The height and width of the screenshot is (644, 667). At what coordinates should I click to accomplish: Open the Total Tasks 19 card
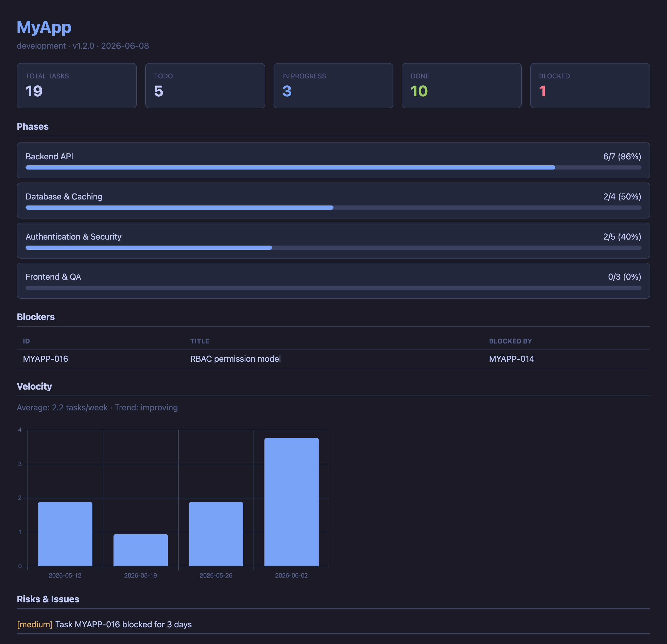(77, 85)
